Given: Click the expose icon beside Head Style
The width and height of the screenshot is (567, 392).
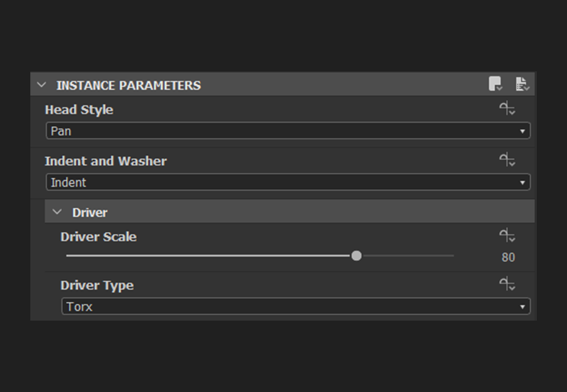Looking at the screenshot, I should click(x=507, y=110).
